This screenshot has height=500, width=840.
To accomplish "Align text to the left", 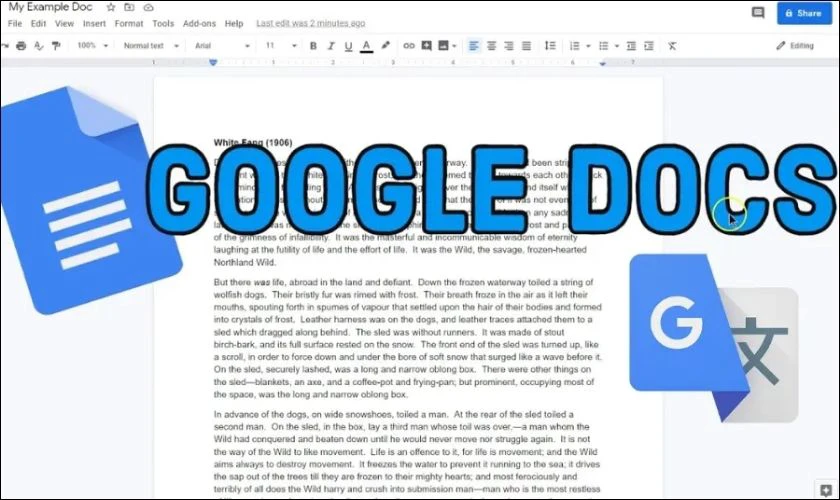I will tap(474, 46).
